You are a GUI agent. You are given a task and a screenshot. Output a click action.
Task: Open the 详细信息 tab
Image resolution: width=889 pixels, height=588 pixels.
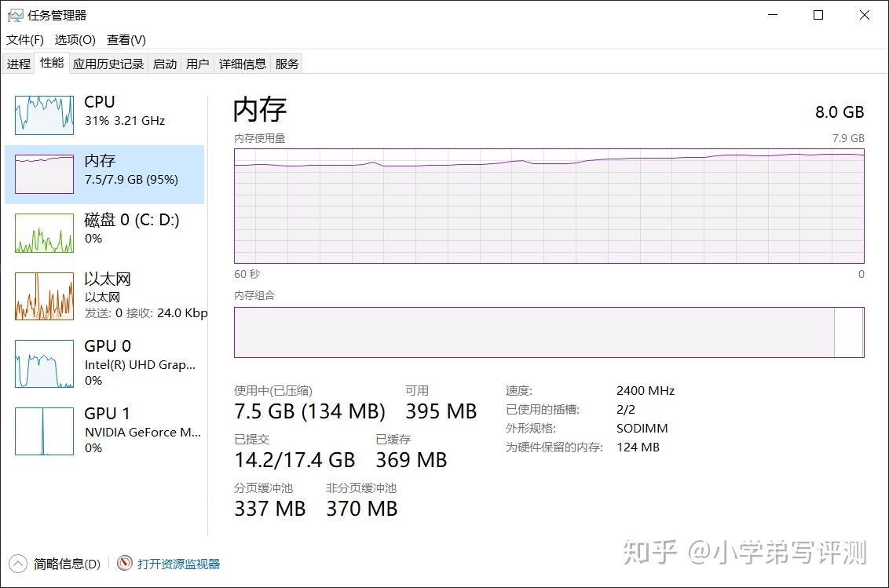[x=243, y=64]
